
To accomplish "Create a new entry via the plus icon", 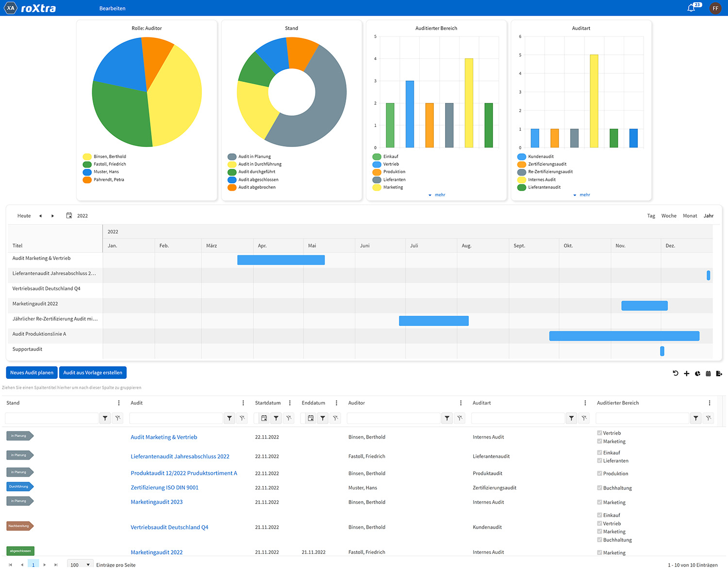I will tap(686, 374).
